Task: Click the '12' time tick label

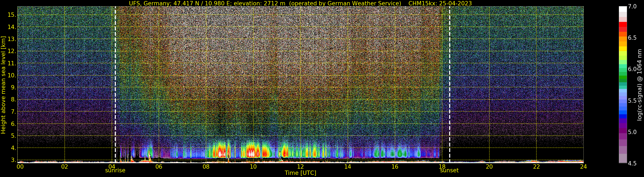Action: click(x=300, y=166)
